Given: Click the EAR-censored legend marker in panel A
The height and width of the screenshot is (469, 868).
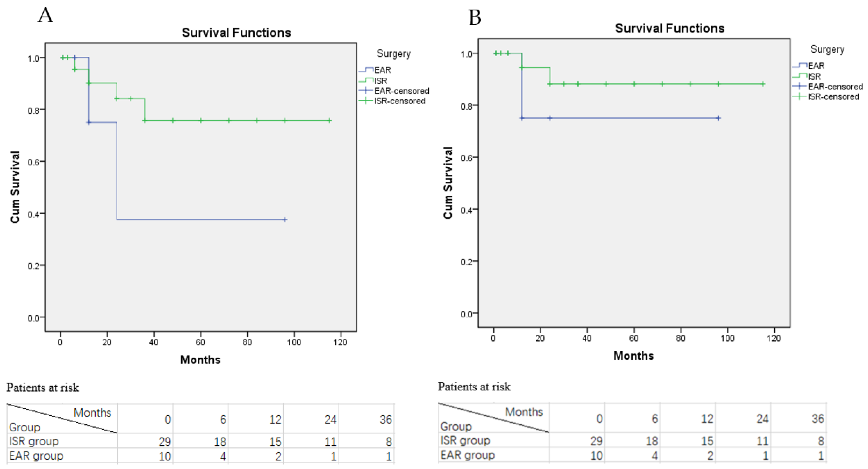Looking at the screenshot, I should click(x=366, y=90).
